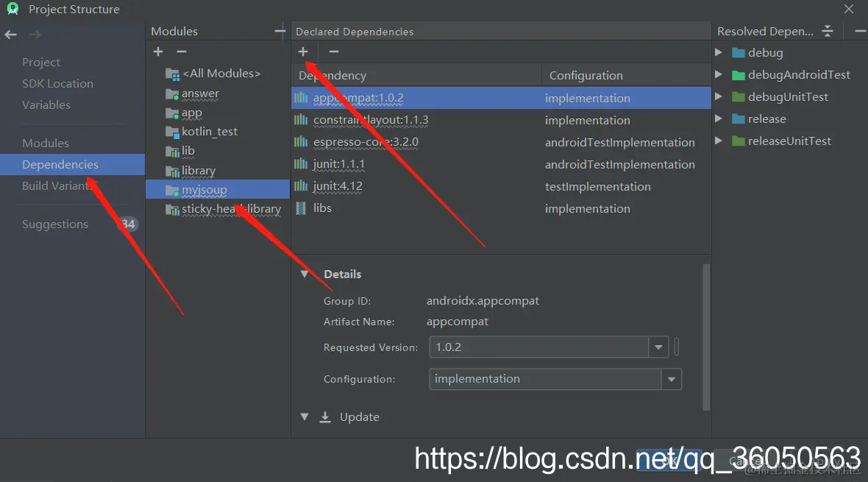Collapse the Details section
868x482 pixels.
click(305, 274)
